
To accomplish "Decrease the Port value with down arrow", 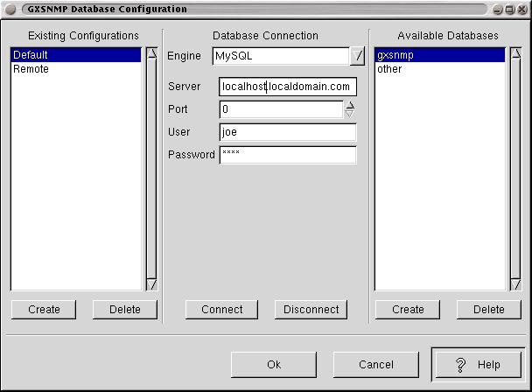I will [350, 115].
